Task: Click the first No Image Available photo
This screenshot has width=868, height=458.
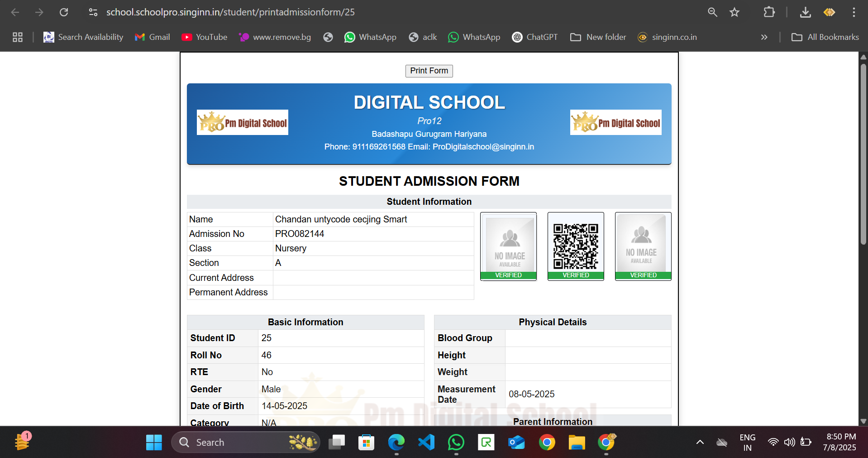Action: click(x=509, y=246)
